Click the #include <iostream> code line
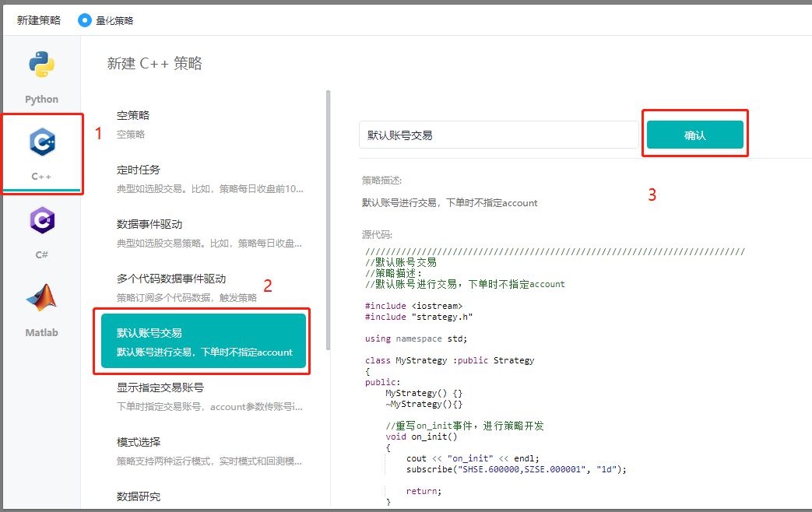The image size is (812, 512). (x=413, y=306)
